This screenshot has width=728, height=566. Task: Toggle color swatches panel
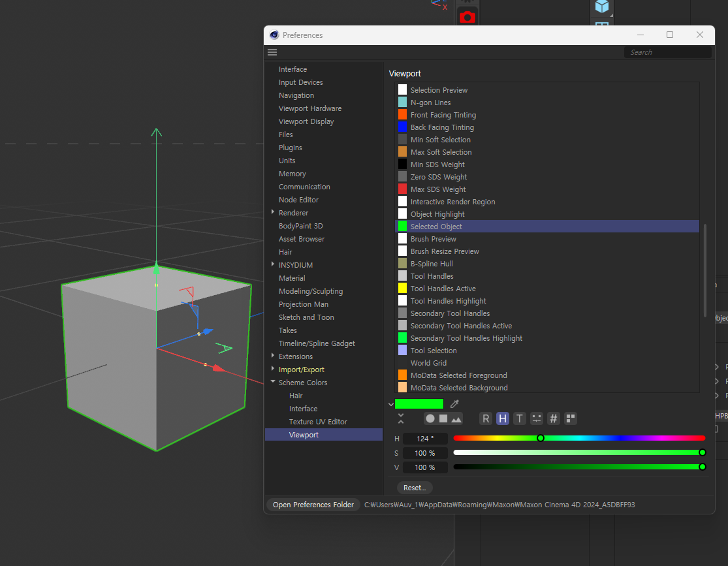571,418
